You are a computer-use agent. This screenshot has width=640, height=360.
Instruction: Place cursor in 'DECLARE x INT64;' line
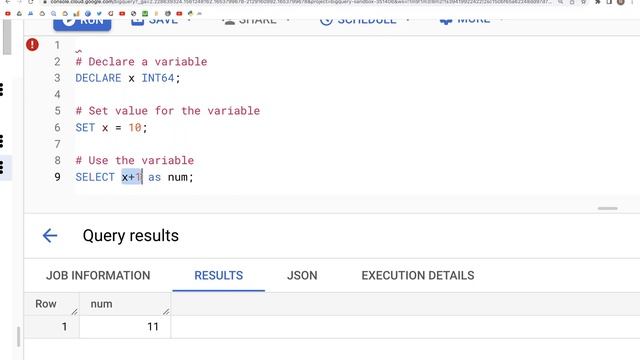pos(128,78)
